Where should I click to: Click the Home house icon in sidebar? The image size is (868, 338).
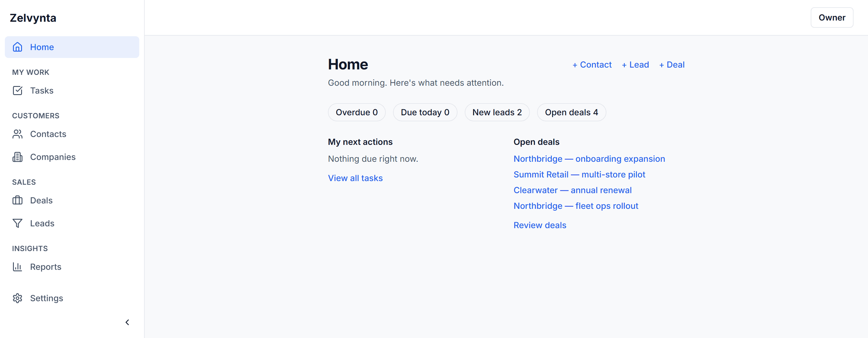[17, 47]
